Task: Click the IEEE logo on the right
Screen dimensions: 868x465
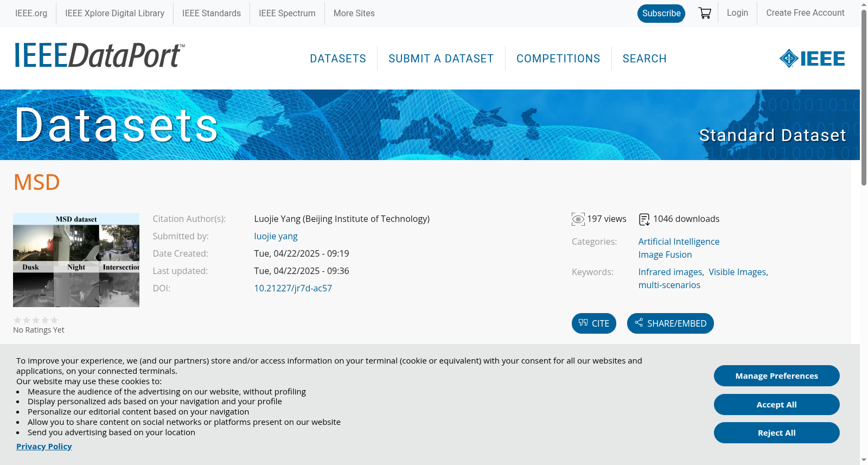Action: coord(812,59)
